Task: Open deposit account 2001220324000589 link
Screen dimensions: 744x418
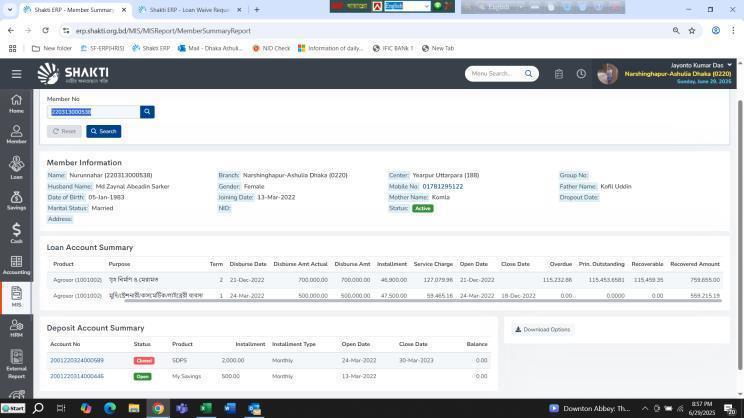Action: pos(77,360)
